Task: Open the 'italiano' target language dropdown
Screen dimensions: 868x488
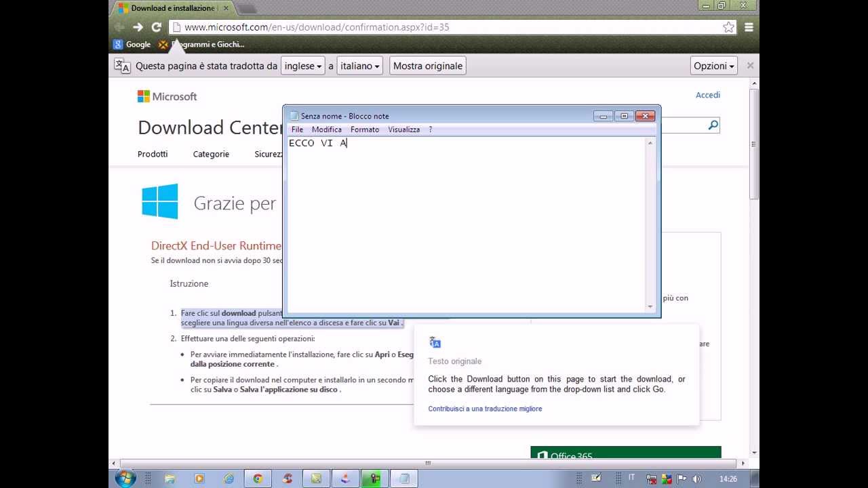Action: pos(360,66)
